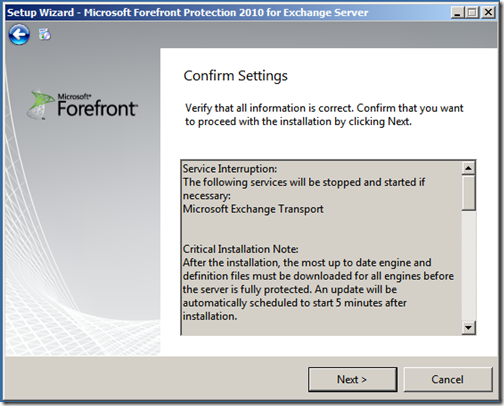The image size is (504, 406).
Task: Cancel the Forefront installation
Action: 448,379
